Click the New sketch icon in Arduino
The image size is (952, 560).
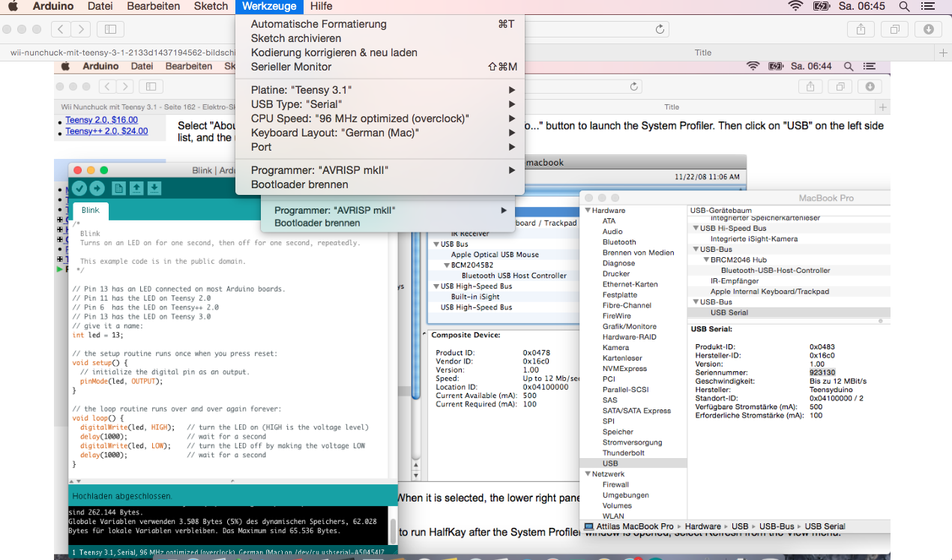pyautogui.click(x=118, y=188)
